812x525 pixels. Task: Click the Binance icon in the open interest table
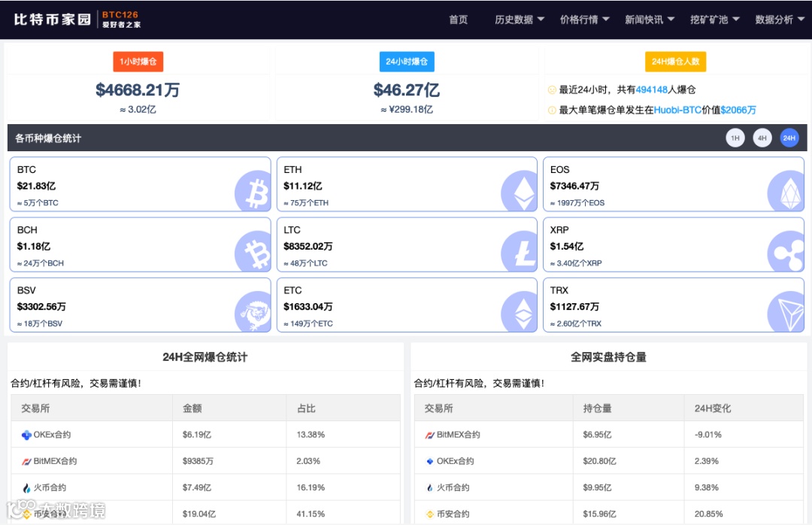click(430, 514)
